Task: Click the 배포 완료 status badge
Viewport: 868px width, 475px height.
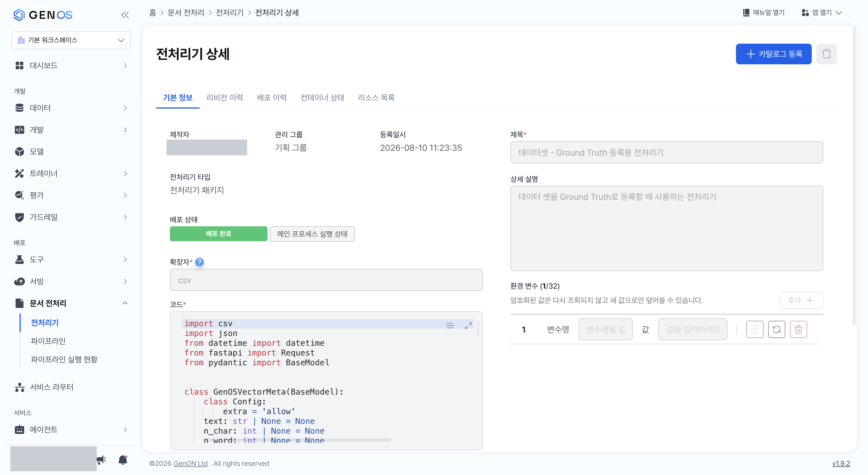Action: 218,234
